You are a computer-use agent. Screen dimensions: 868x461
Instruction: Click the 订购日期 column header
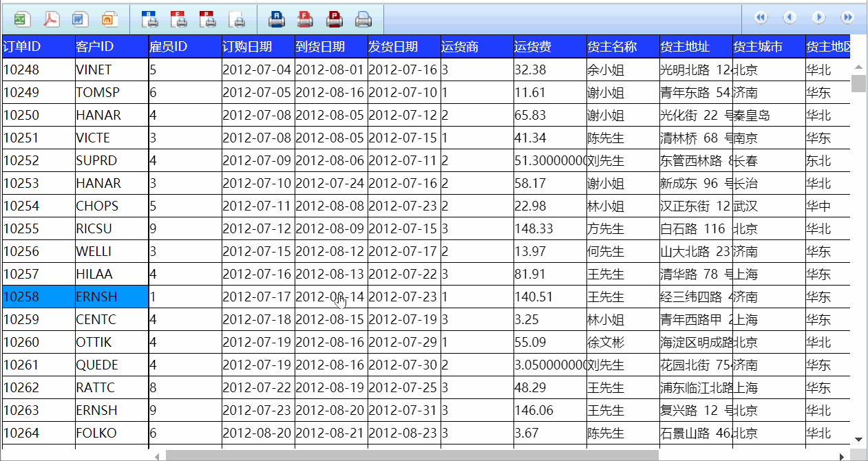pyautogui.click(x=258, y=47)
